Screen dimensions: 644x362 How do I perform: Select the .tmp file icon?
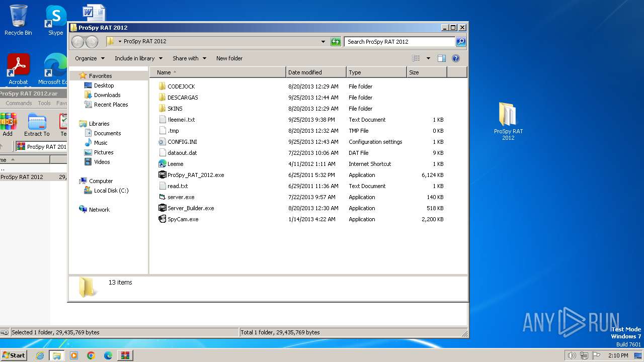pos(162,131)
